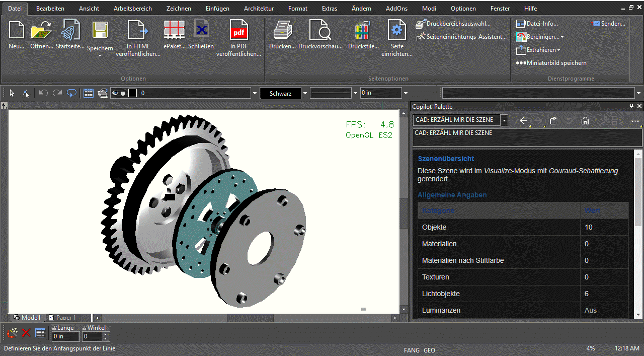Screen dimensions: 644x356
Task: Expand the Speichern dropdown arrow
Action: [100, 55]
